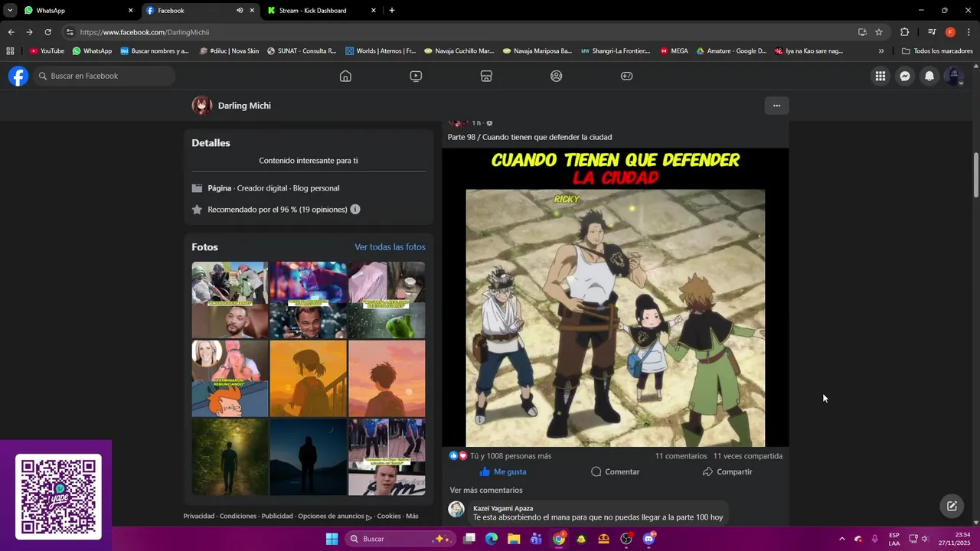Open the Windows Start menu
This screenshot has height=551, width=980.
tap(332, 539)
